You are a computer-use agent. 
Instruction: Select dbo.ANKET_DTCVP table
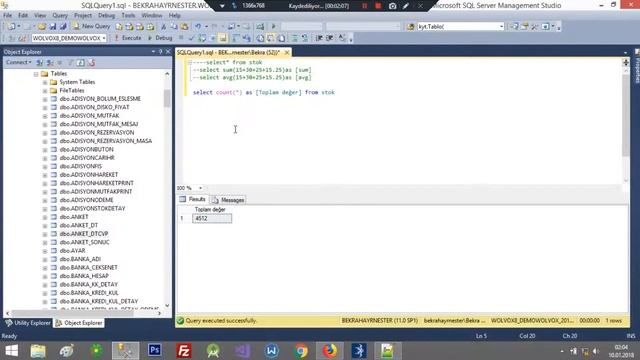[x=84, y=234]
